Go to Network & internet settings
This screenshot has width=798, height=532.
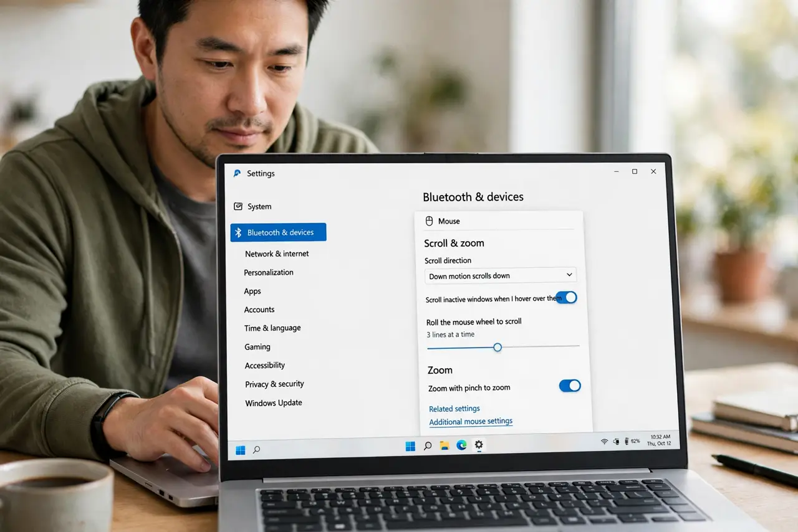277,254
